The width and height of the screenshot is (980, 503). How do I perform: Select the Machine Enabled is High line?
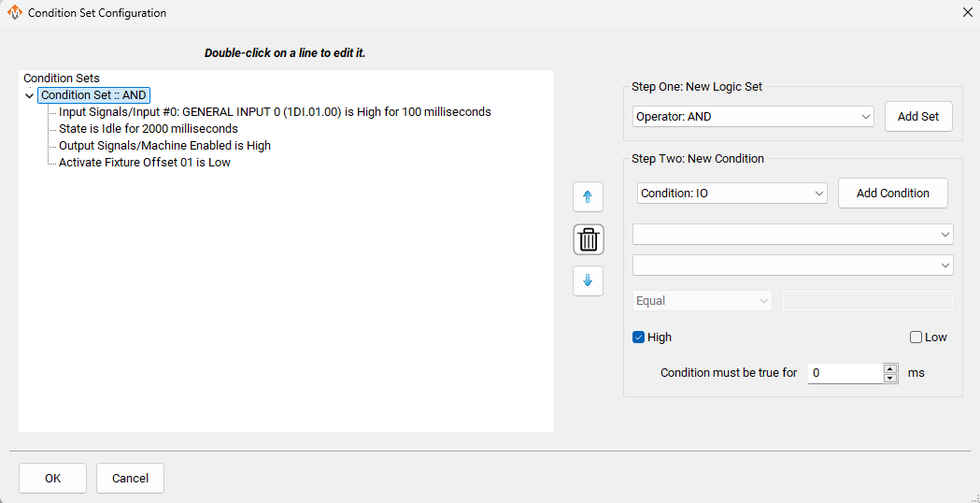click(x=164, y=146)
